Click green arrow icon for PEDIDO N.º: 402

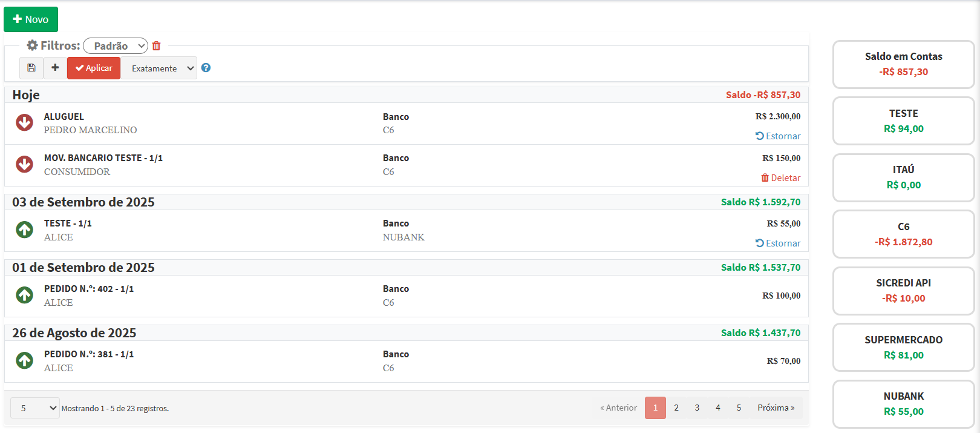[24, 295]
